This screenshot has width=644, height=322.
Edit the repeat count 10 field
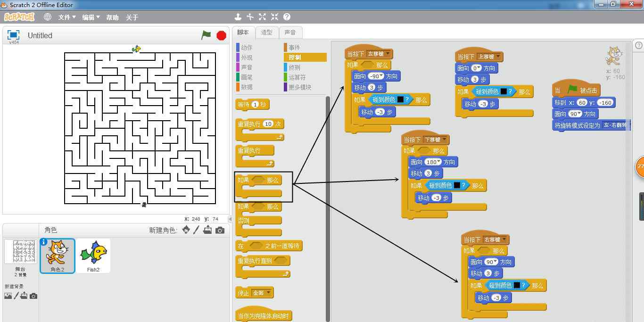click(268, 124)
